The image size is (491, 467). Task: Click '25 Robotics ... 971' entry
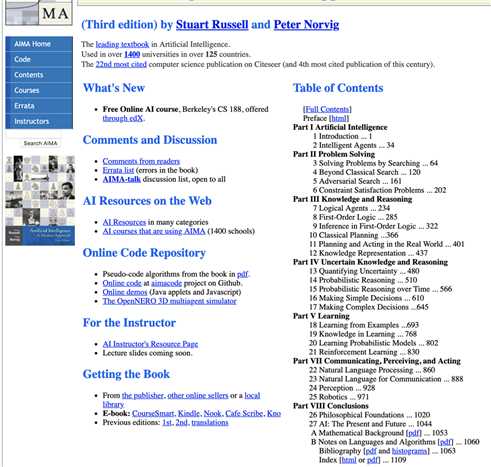click(x=339, y=397)
